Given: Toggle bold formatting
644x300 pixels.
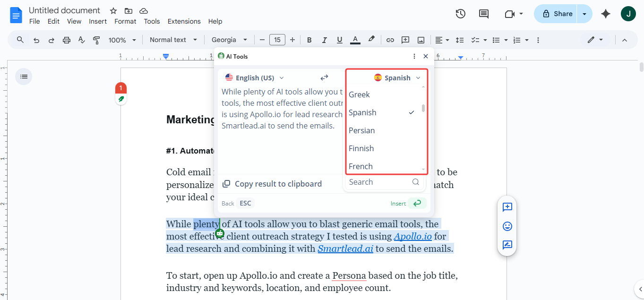Looking at the screenshot, I should pos(309,40).
